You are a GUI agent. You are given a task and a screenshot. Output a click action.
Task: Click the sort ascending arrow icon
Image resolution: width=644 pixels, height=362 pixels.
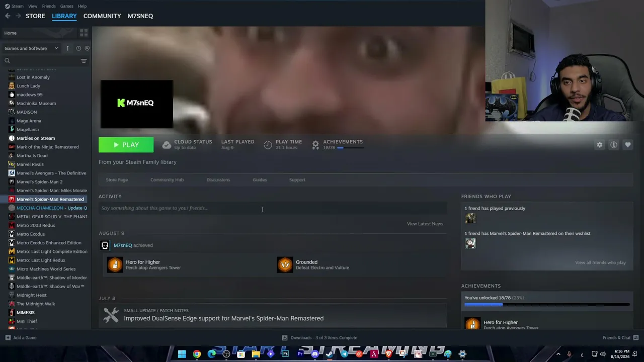point(67,48)
